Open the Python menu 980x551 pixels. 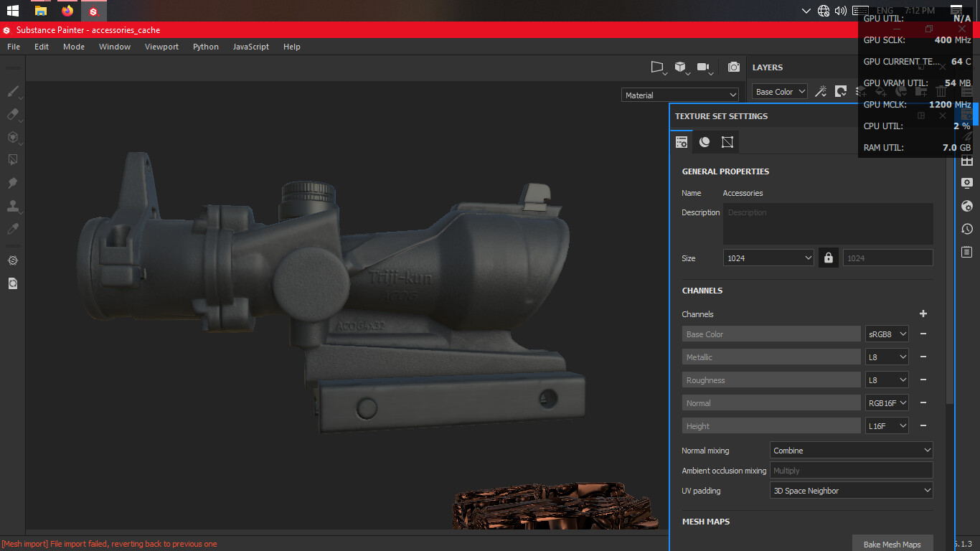pos(206,47)
